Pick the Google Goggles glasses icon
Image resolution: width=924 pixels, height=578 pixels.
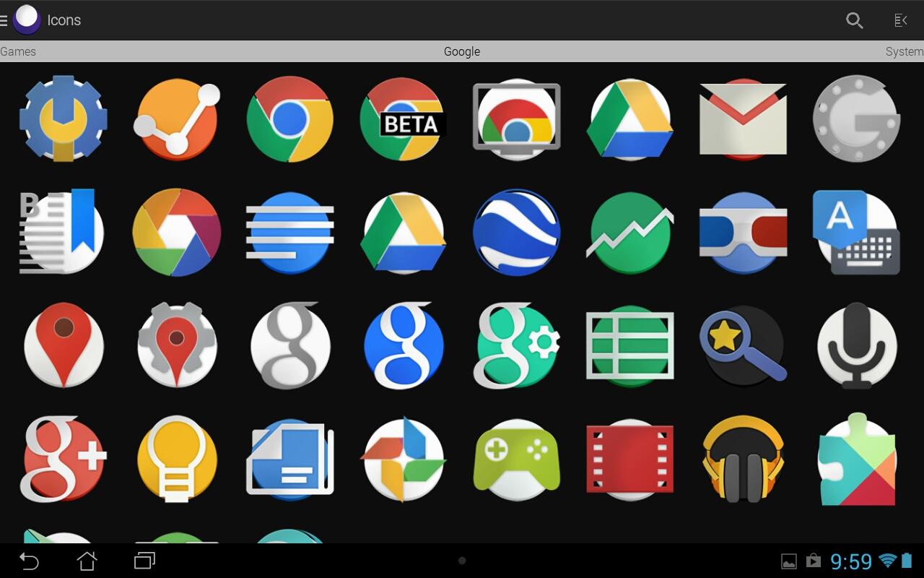coord(744,233)
